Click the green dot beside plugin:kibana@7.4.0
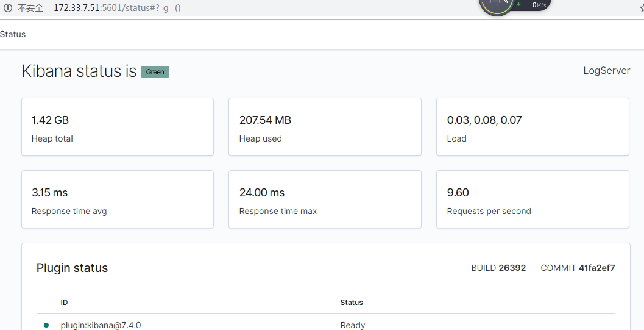The height and width of the screenshot is (330, 644). click(x=46, y=325)
